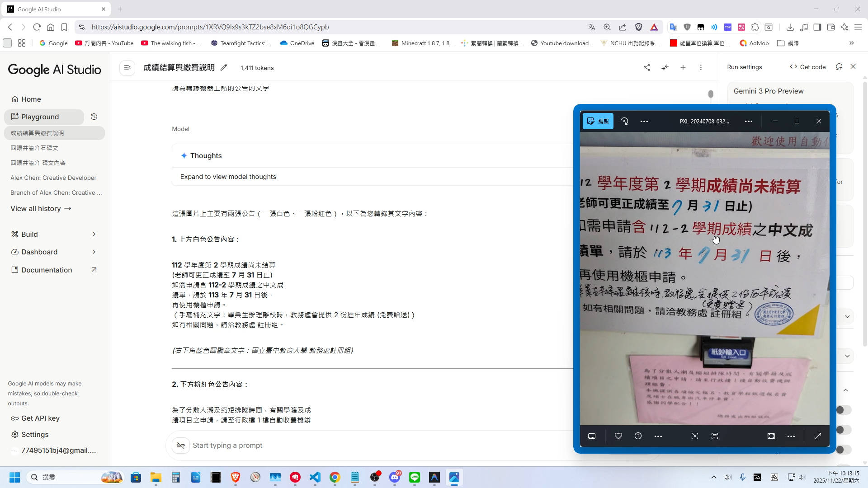Open VS Code from the taskbar
The height and width of the screenshot is (488, 868).
[315, 477]
